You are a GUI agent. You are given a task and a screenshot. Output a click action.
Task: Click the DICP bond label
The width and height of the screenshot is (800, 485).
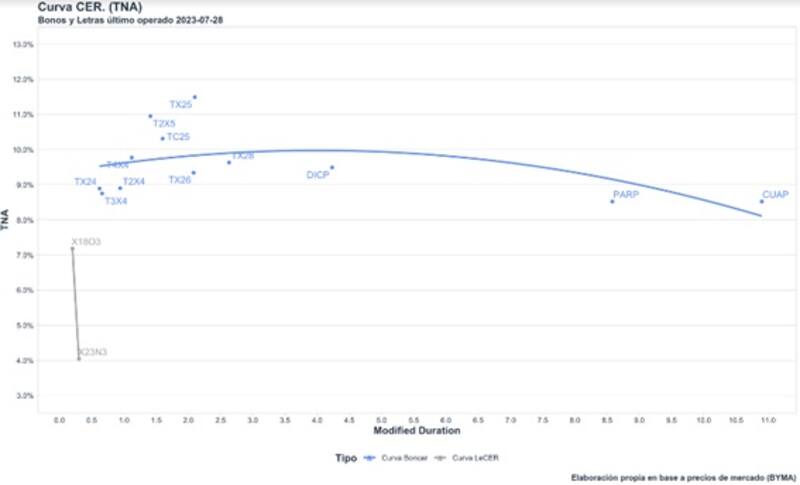(x=318, y=175)
